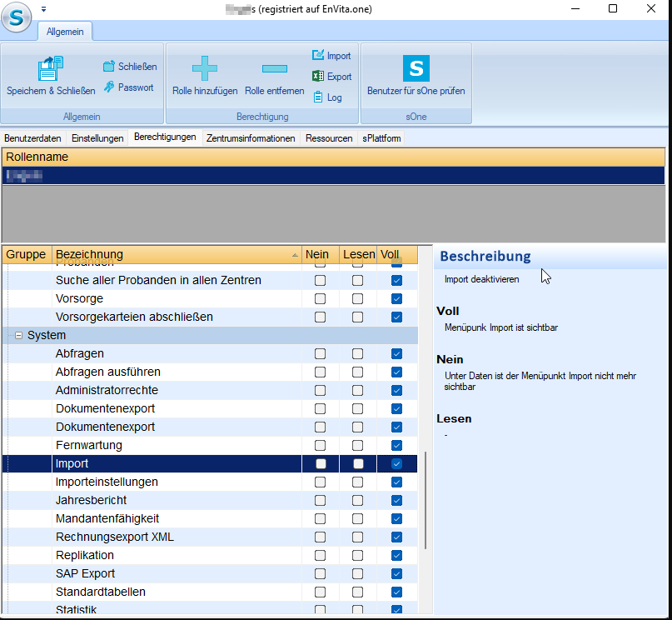Open the Passwort key icon

point(109,87)
